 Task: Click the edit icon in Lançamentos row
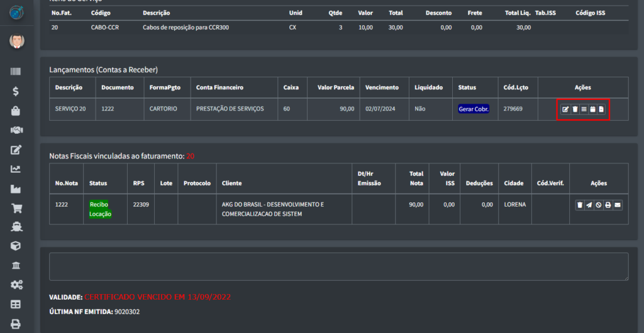coord(565,109)
